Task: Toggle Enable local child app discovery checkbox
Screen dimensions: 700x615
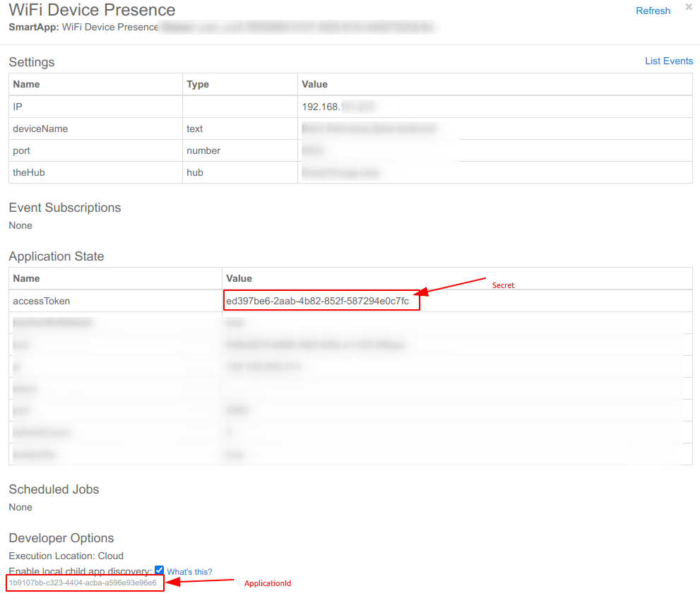Action: [x=159, y=570]
